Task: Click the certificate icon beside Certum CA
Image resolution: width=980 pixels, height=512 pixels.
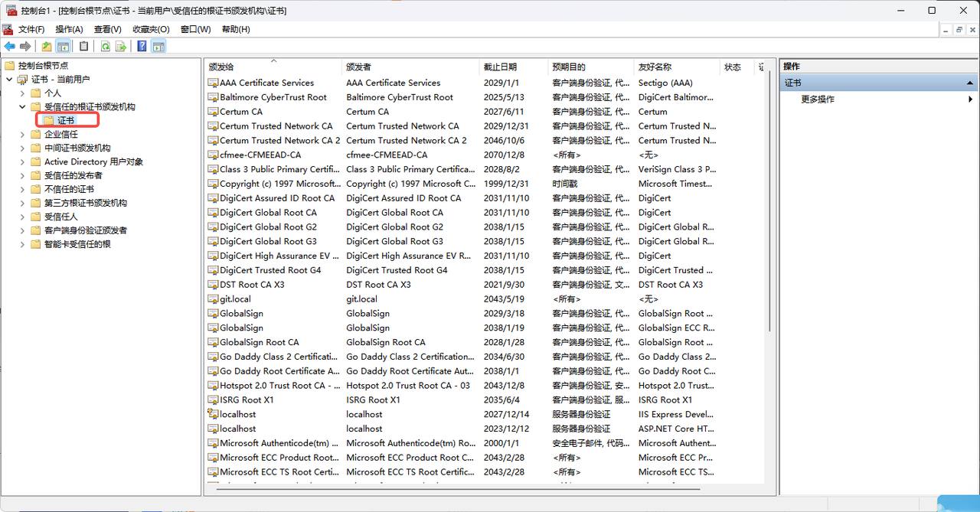Action: pos(214,112)
